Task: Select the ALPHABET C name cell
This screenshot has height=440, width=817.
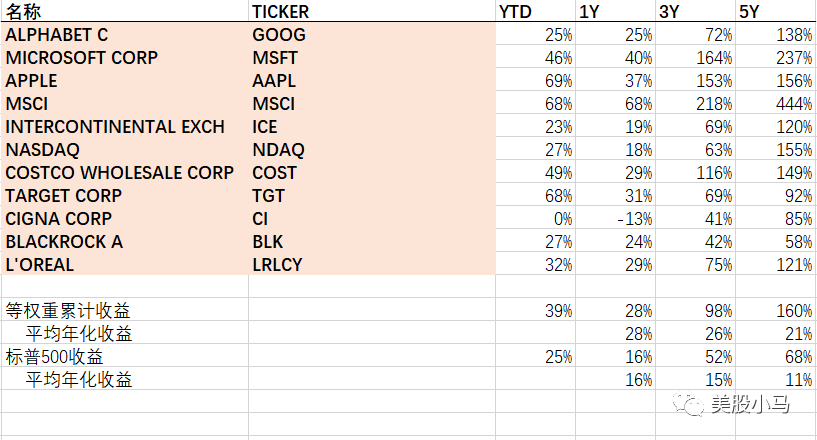Action: (125, 34)
